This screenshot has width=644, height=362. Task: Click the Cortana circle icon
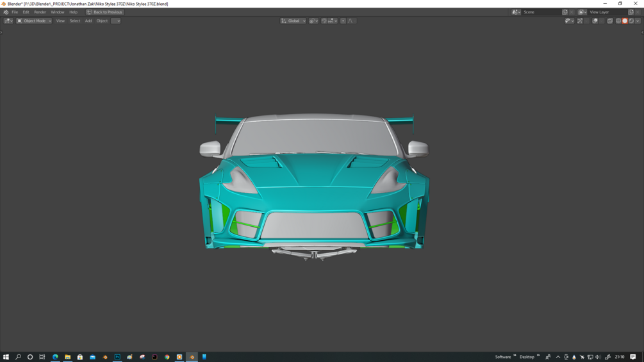tap(30, 357)
